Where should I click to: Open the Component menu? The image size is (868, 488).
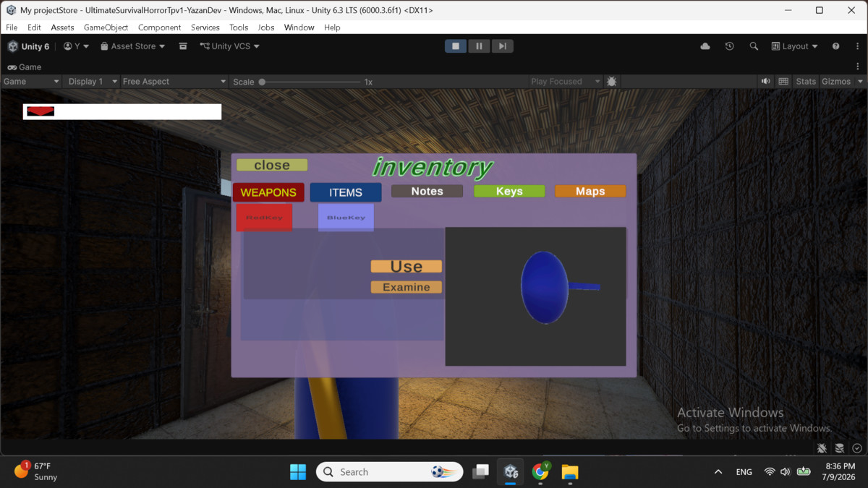(x=159, y=27)
